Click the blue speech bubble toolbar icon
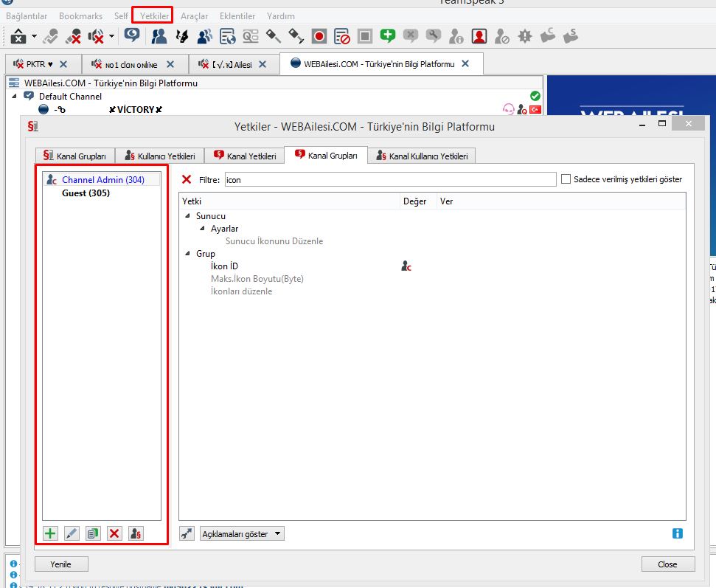 pos(132,35)
